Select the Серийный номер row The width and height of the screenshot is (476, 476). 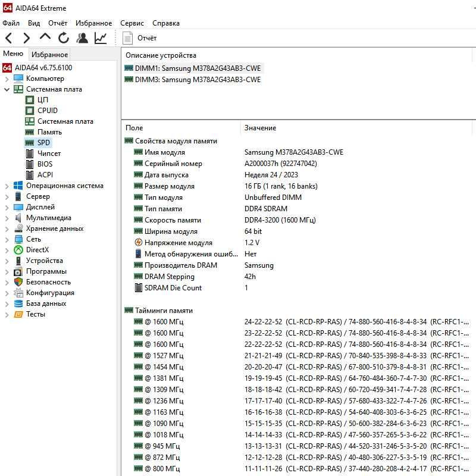click(x=297, y=163)
